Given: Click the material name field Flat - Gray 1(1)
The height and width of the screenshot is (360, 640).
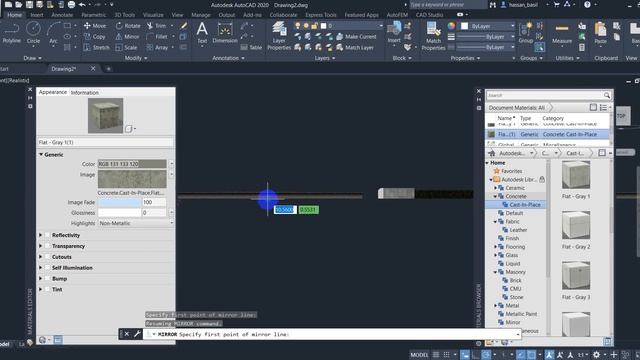Looking at the screenshot, I should 105,142.
